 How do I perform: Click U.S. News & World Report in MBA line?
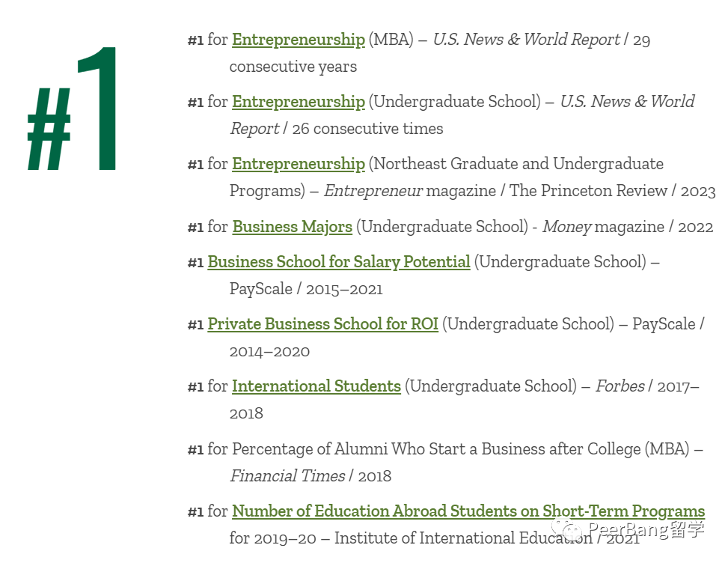click(x=526, y=40)
